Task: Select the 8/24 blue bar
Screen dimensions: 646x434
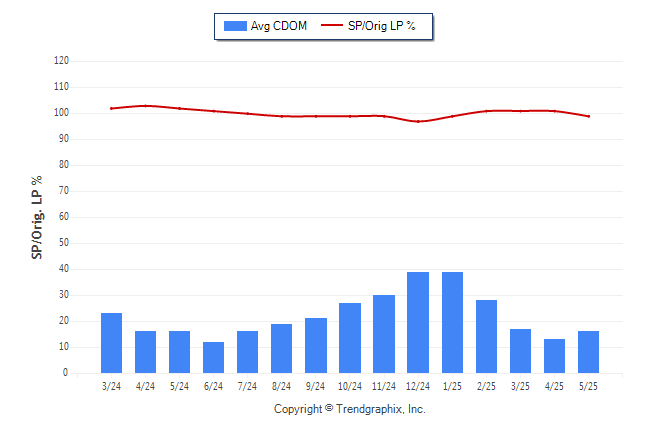Action: tap(281, 349)
